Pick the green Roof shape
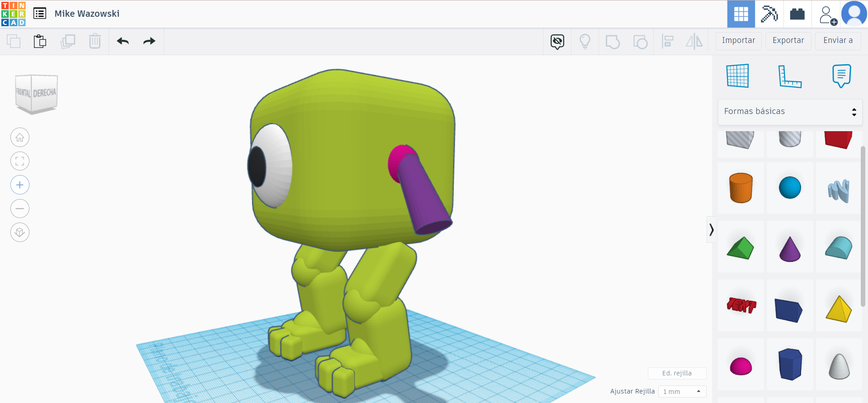The image size is (868, 403). [741, 248]
